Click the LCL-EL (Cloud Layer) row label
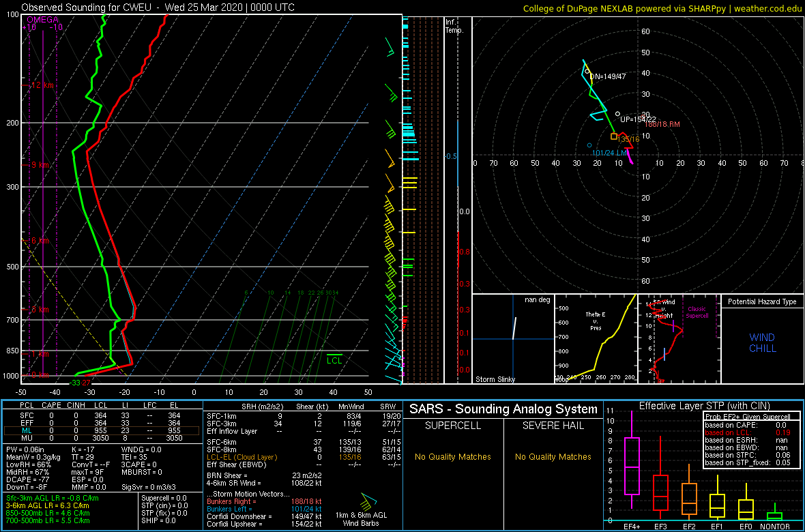The image size is (805, 532). 240,457
